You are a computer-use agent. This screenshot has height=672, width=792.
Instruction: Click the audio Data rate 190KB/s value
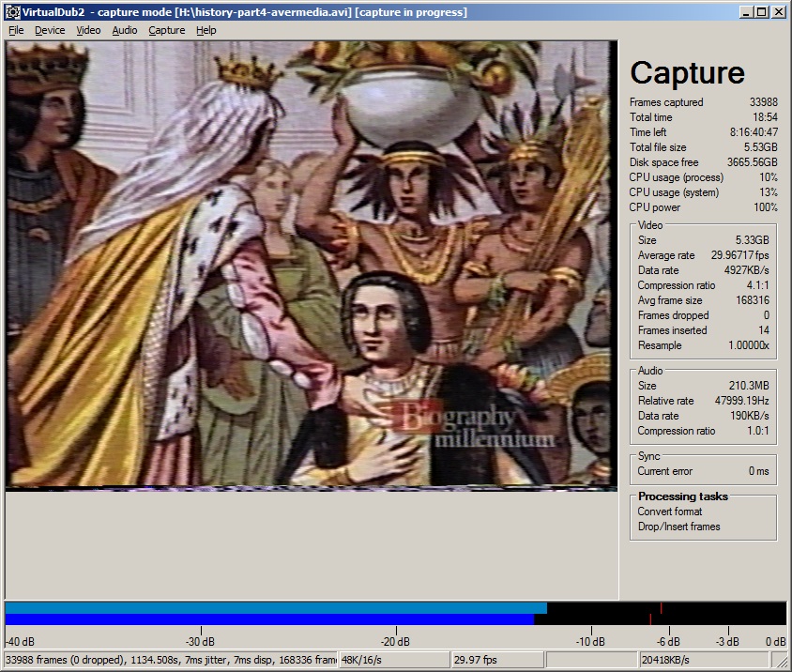(x=750, y=416)
